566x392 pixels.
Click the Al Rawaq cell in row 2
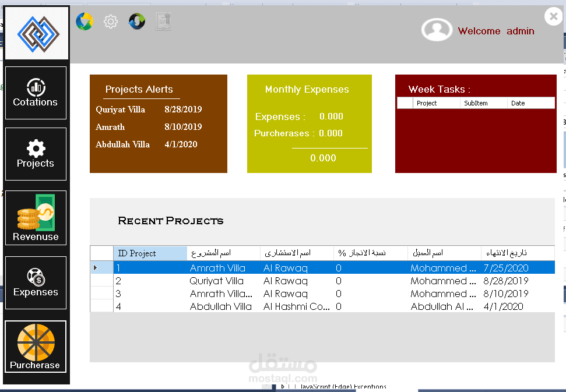(297, 281)
